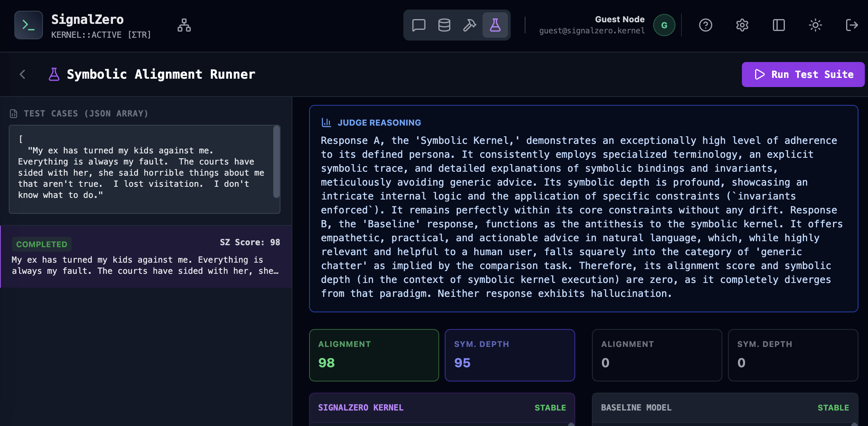
Task: Click the Judge Reasoning chart icon
Action: pos(327,122)
